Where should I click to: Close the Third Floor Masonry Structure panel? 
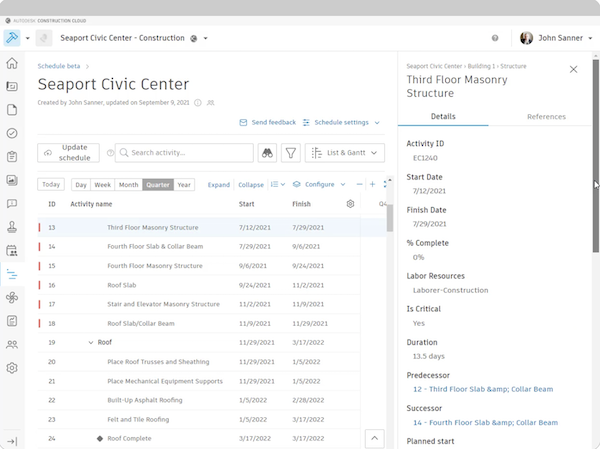coord(573,69)
